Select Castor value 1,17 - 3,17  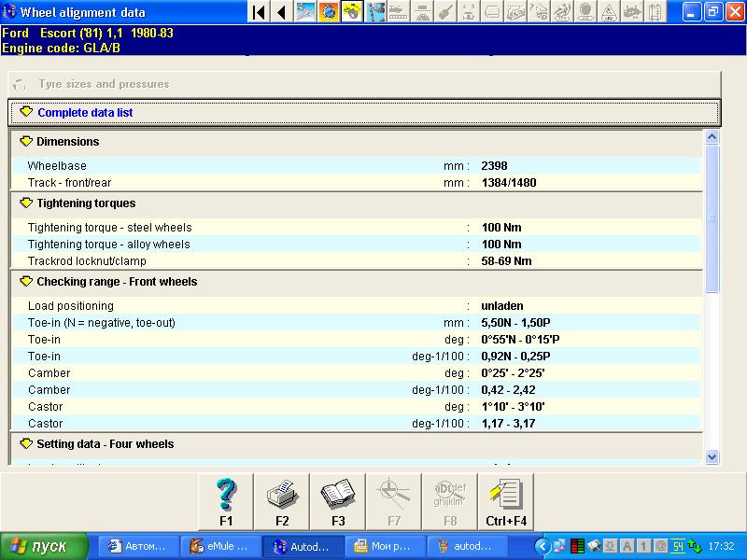(508, 424)
